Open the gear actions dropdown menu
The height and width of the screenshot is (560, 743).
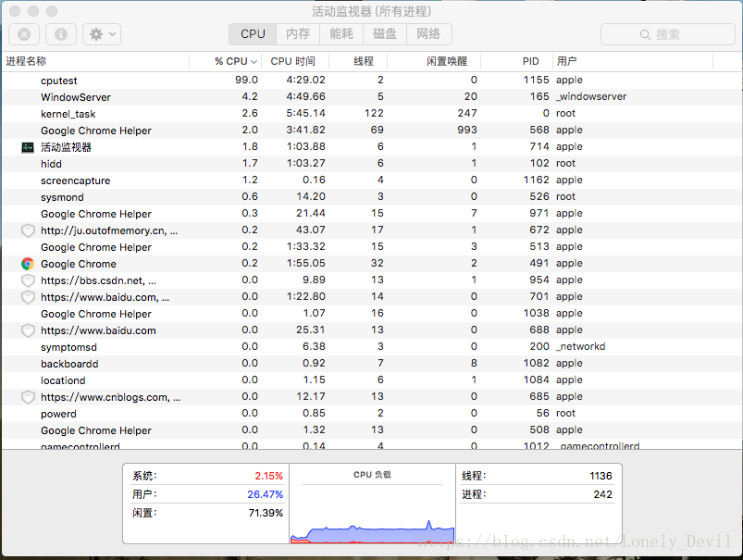click(102, 34)
